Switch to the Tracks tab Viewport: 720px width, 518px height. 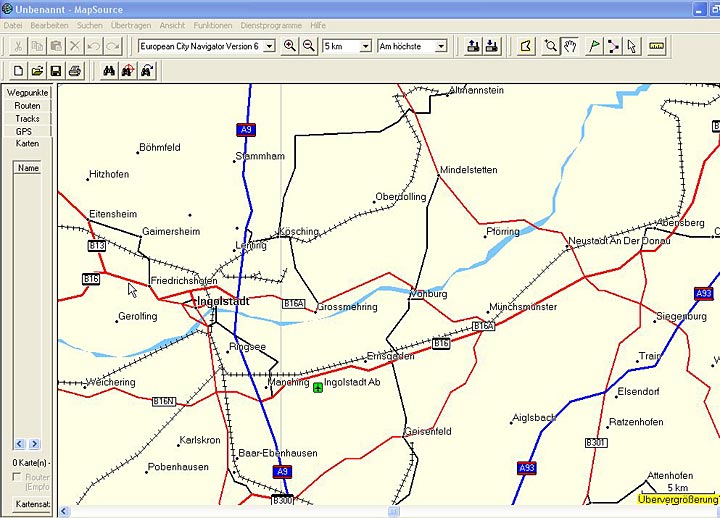tap(27, 118)
